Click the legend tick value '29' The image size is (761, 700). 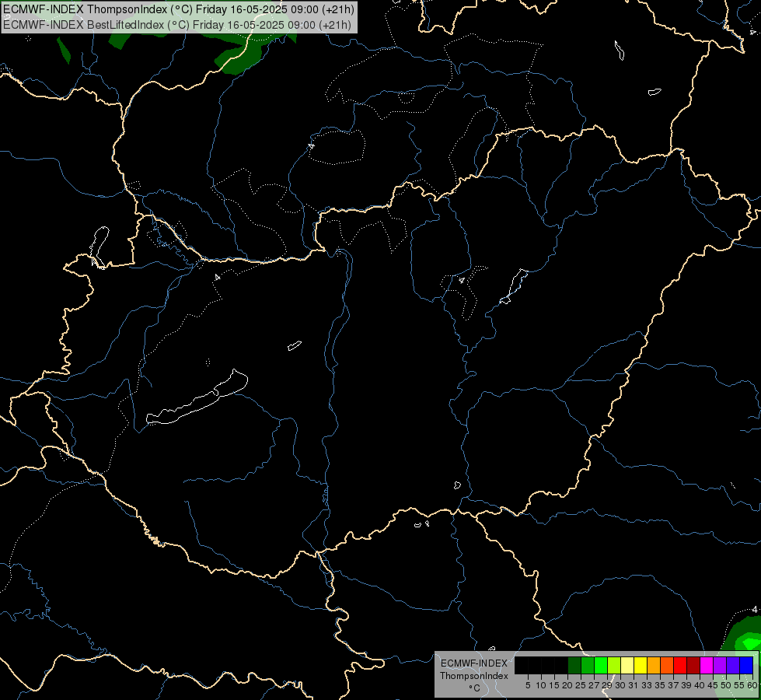click(x=607, y=685)
